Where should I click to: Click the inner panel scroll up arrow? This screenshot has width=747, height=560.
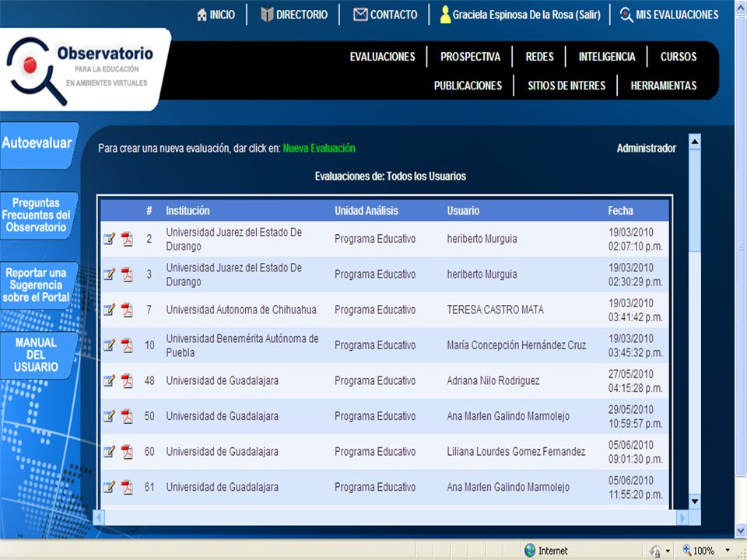pyautogui.click(x=695, y=142)
